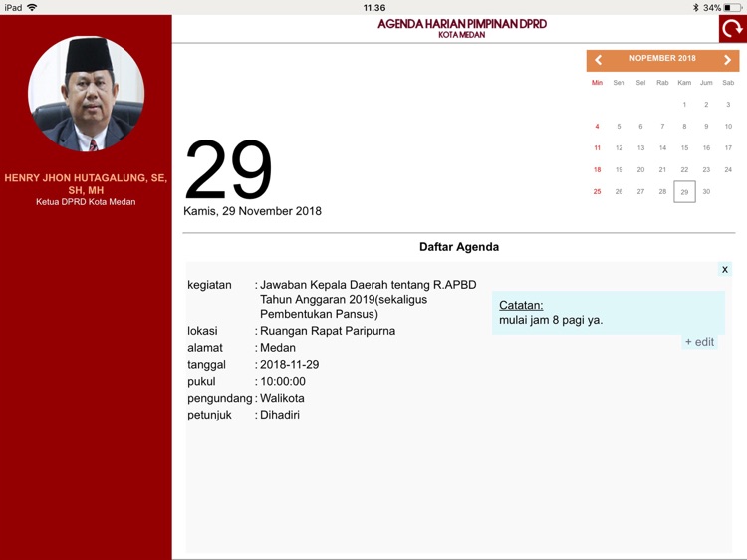Pick date 12 in the calendar
This screenshot has width=747, height=560.
(x=619, y=148)
